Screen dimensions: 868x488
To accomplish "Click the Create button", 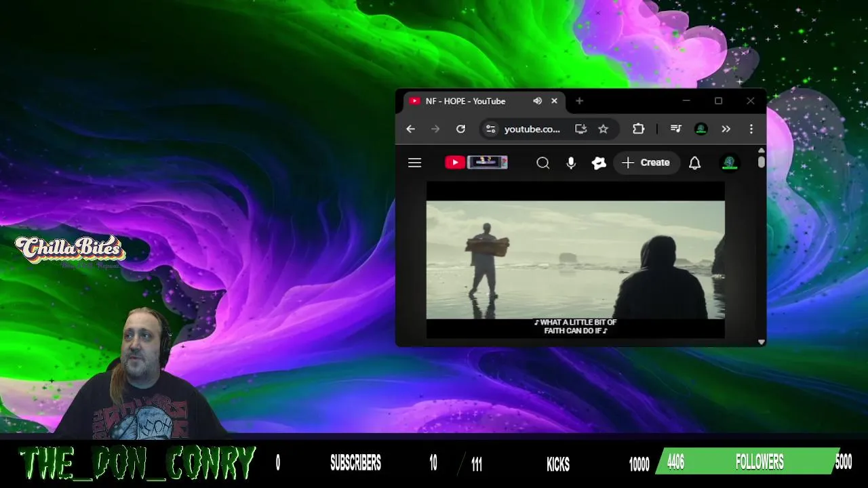I will [x=646, y=163].
